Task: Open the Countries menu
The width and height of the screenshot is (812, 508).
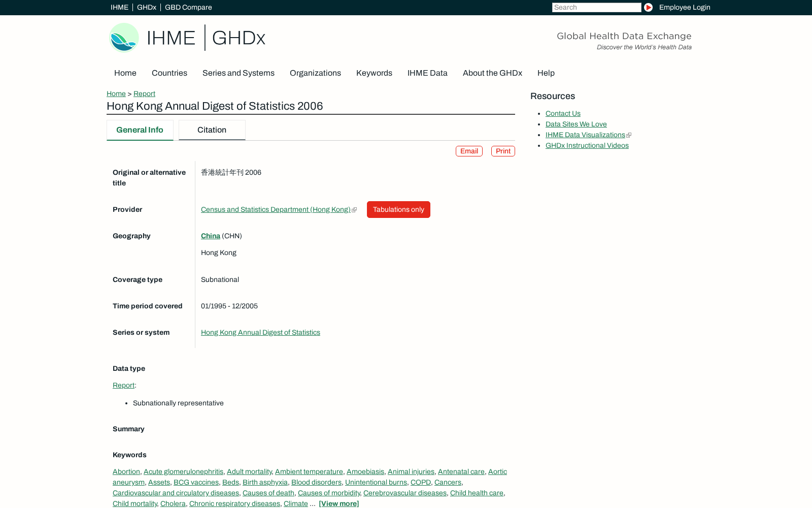Action: [x=170, y=73]
